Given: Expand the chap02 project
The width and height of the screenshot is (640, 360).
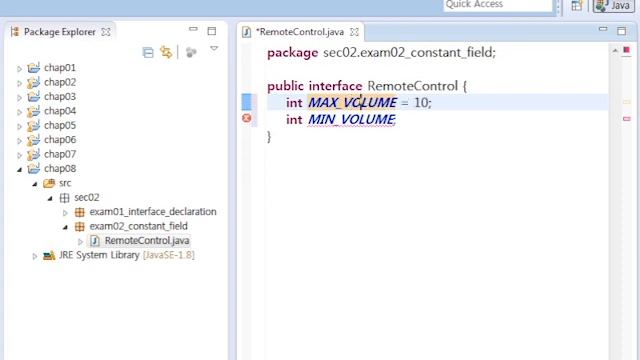Looking at the screenshot, I should pyautogui.click(x=19, y=83).
